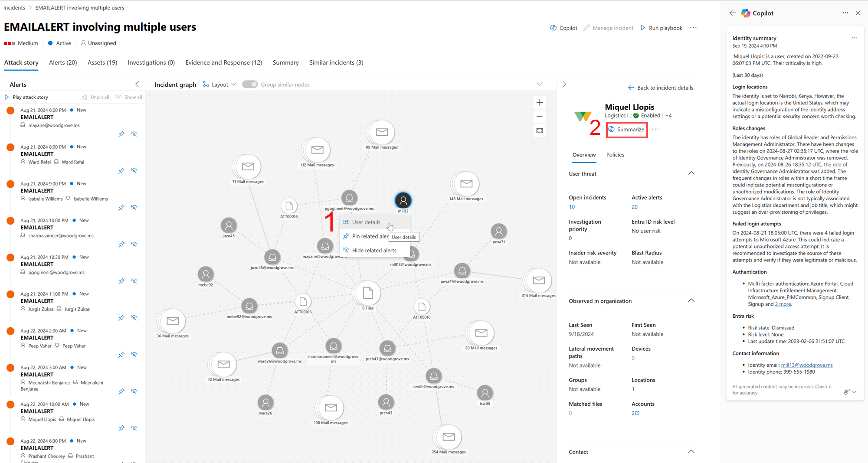Click Run playbook button
This screenshot has width=868, height=463.
click(x=662, y=28)
